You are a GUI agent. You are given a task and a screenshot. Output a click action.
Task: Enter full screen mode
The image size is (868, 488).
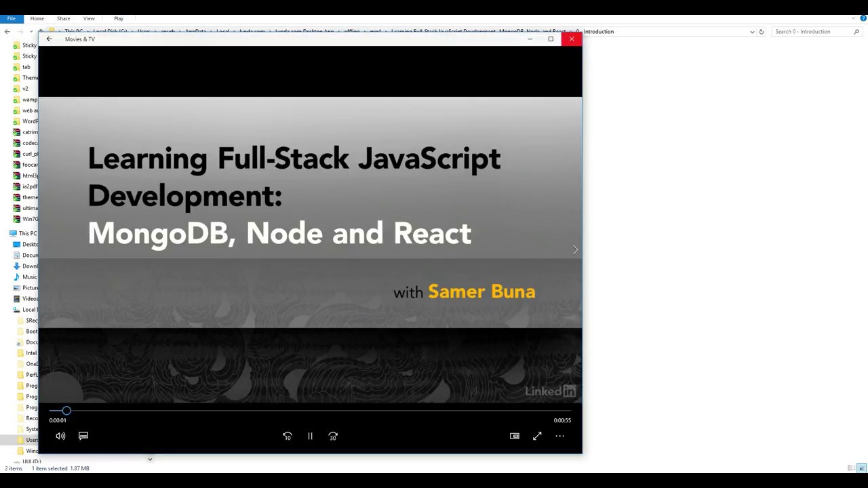(537, 436)
